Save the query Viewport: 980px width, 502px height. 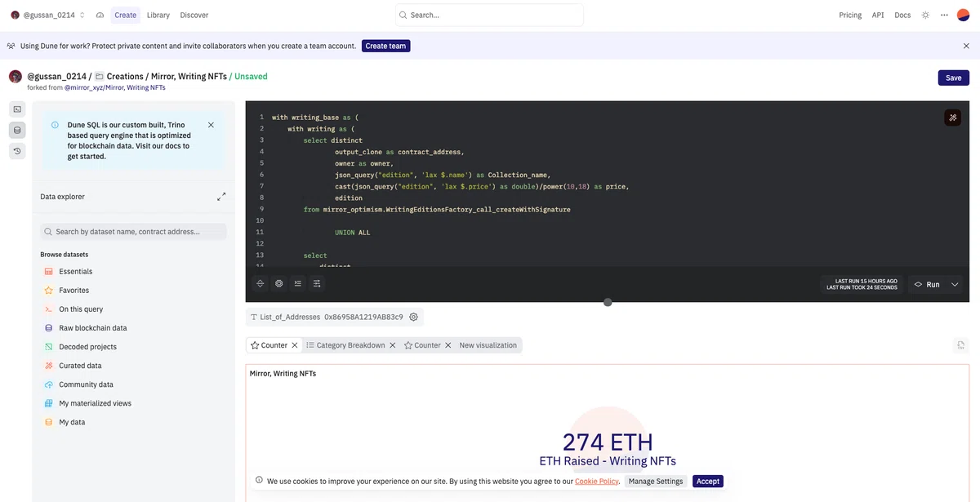click(x=954, y=78)
